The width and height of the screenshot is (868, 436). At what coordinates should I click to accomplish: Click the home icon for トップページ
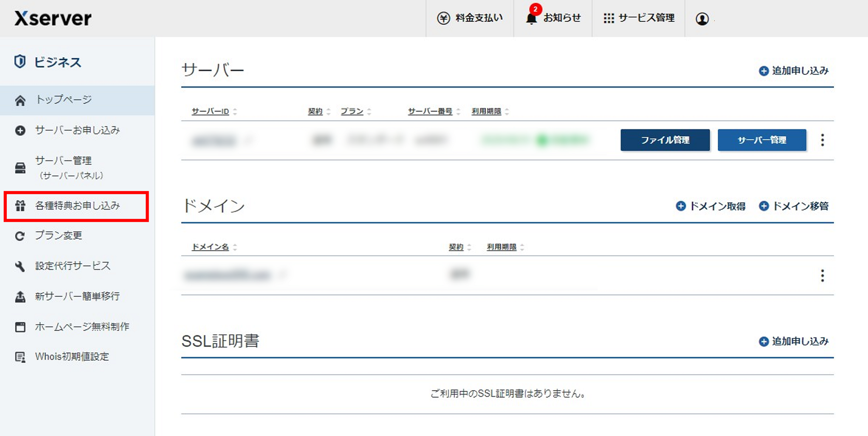tap(20, 100)
